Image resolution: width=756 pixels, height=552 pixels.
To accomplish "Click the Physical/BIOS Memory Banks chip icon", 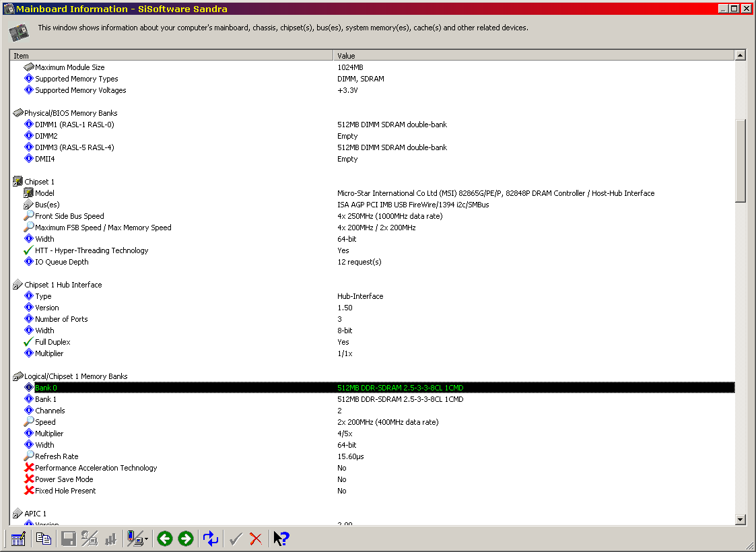I will (18, 113).
